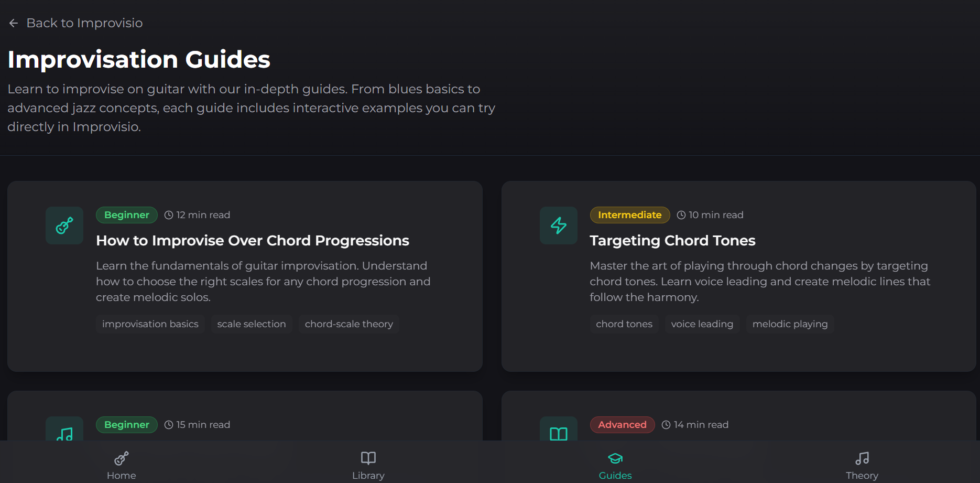This screenshot has height=483, width=980.
Task: Open the 'Targeting Chord Tones' guide
Action: (672, 240)
